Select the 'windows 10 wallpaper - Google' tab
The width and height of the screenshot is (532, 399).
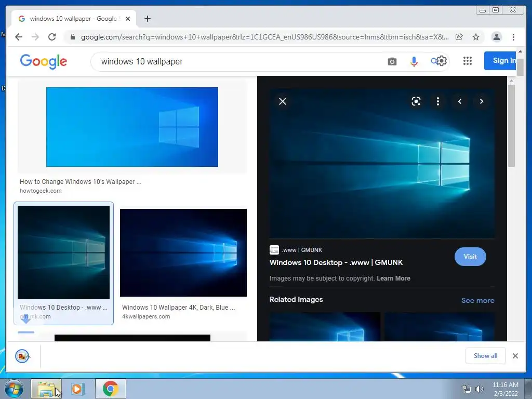click(73, 19)
